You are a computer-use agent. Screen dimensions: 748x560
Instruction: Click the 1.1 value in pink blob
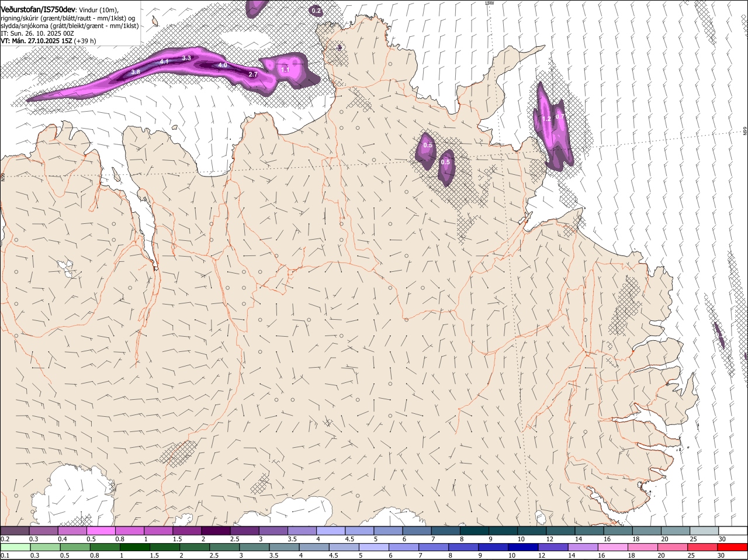pyautogui.click(x=285, y=70)
